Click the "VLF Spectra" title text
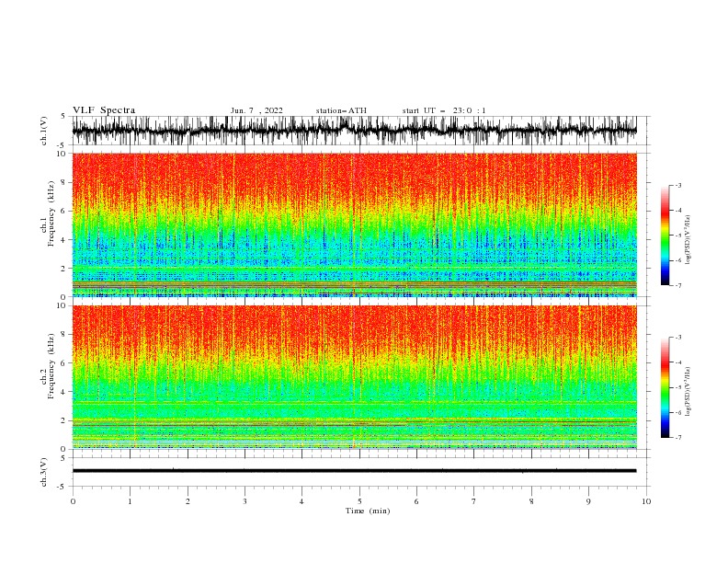728x563 pixels. pos(104,110)
